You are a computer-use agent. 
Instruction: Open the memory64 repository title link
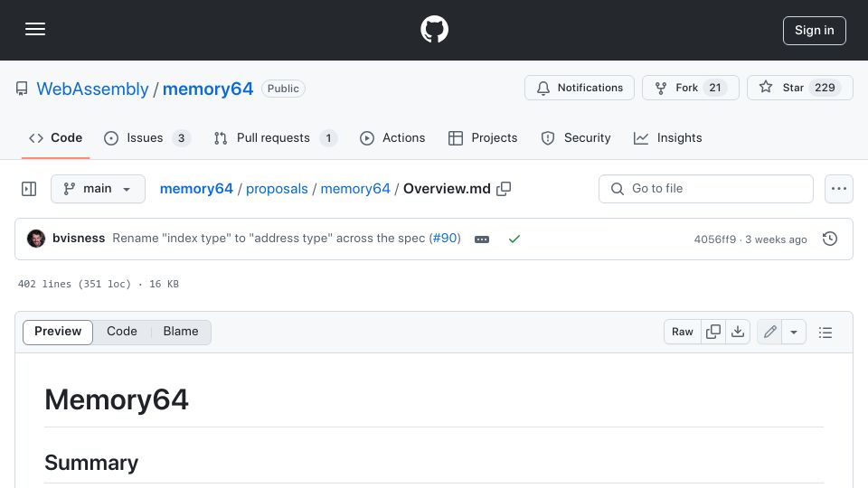(x=208, y=89)
